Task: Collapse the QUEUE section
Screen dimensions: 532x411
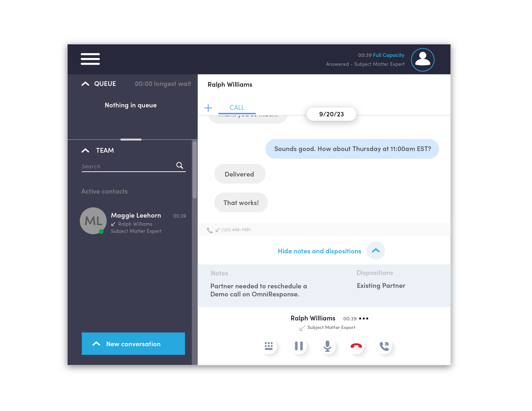Action: point(85,84)
